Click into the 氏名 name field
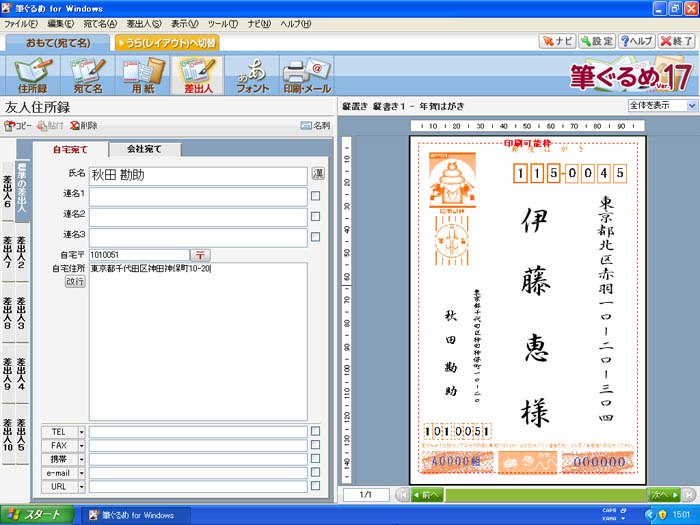Image resolution: width=700 pixels, height=525 pixels. point(197,174)
